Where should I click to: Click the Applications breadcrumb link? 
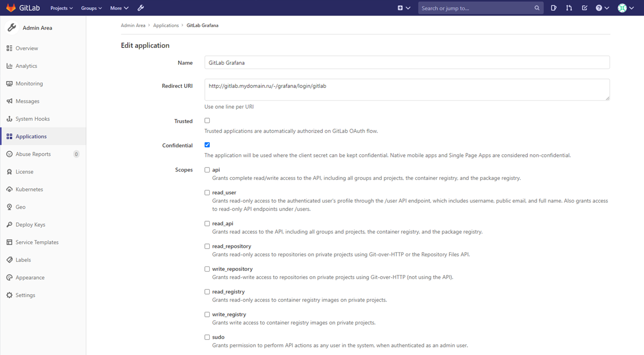166,25
